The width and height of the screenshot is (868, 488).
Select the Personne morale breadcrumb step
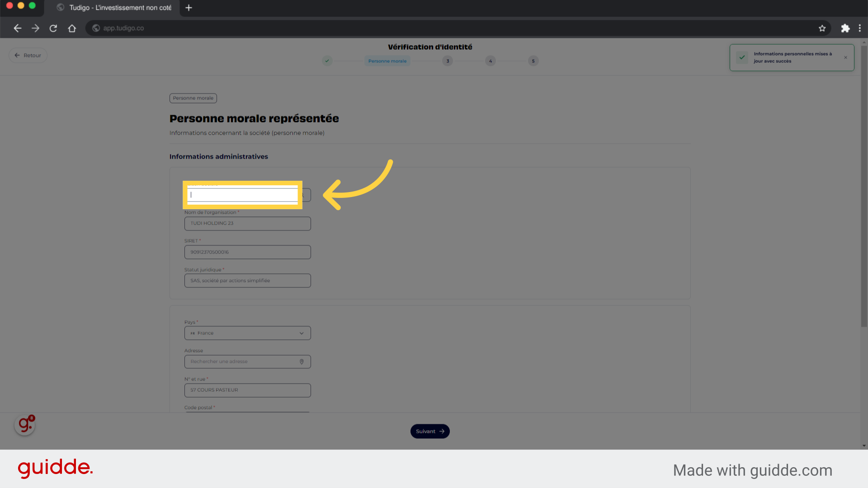coord(387,61)
